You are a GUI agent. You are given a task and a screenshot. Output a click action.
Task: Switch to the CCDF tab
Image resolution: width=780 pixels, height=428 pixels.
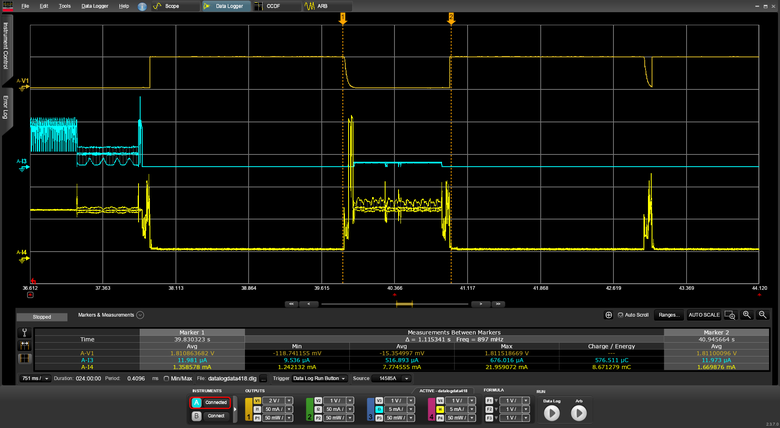point(277,6)
